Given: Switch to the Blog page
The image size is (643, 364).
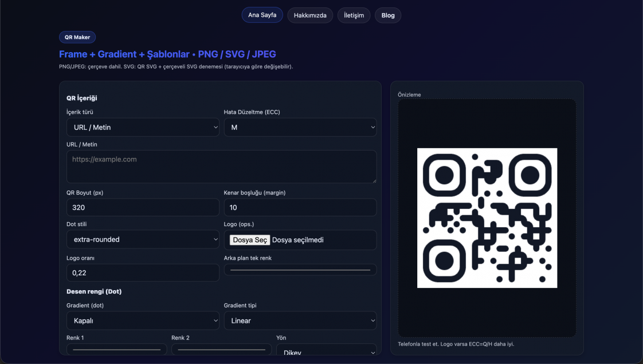Looking at the screenshot, I should pyautogui.click(x=387, y=15).
